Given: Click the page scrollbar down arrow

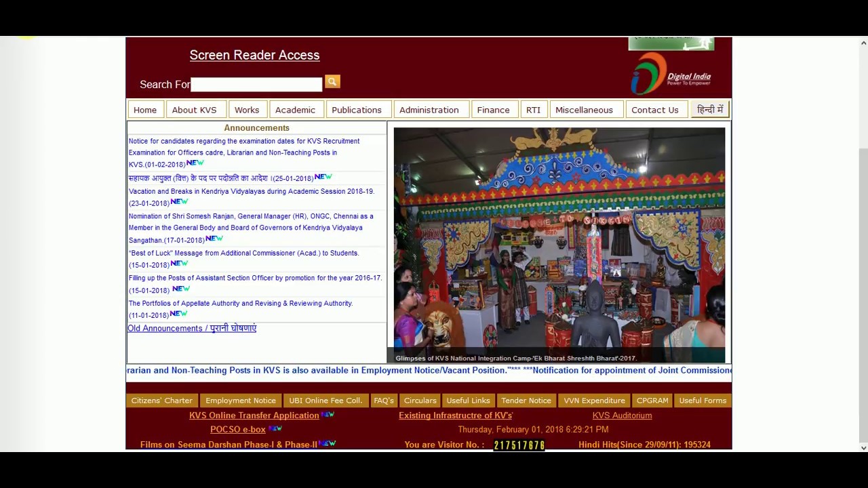Looking at the screenshot, I should click(x=863, y=447).
